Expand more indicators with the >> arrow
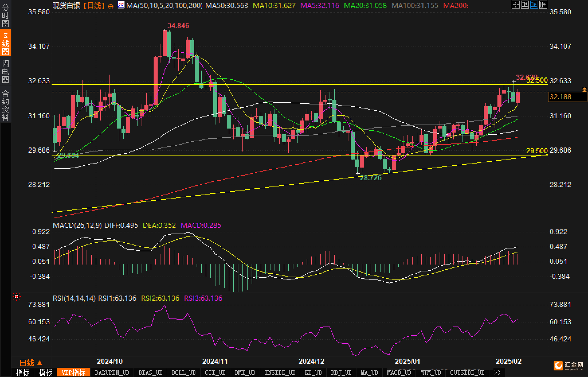Screen dimensions: 588x377 pos(497,372)
